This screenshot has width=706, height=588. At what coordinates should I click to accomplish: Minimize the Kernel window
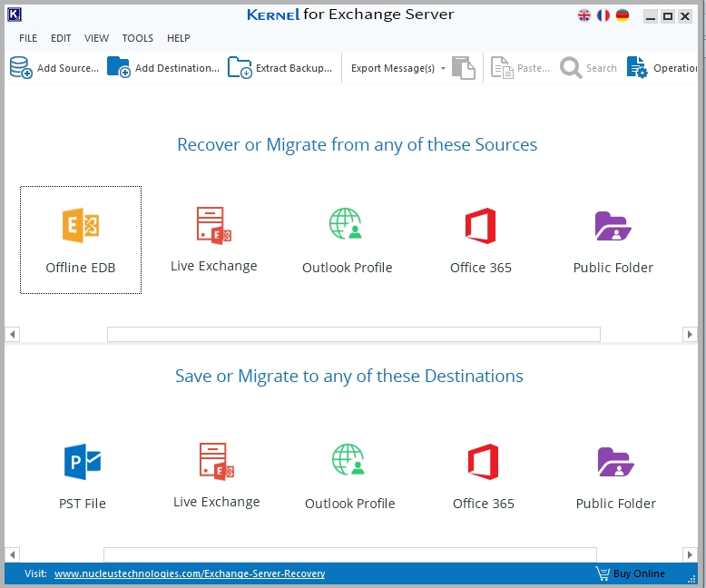(x=650, y=16)
